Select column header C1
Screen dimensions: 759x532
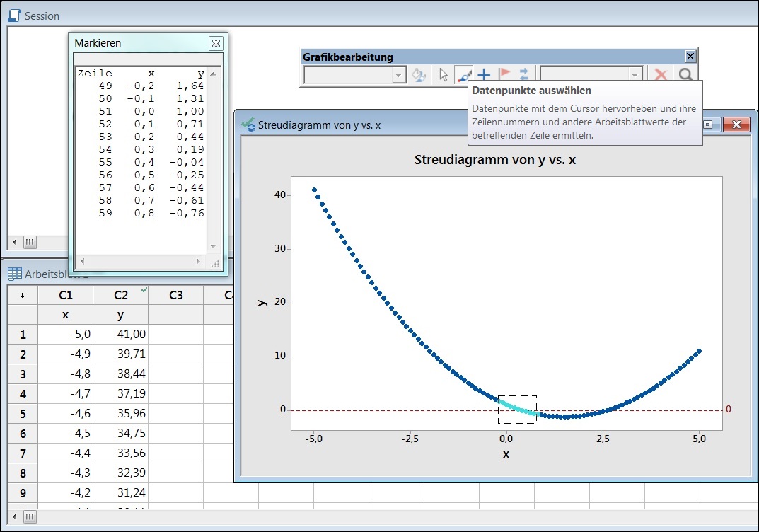[x=65, y=295]
